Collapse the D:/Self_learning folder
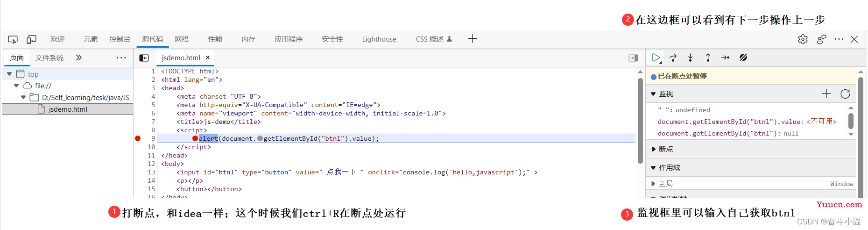This screenshot has width=868, height=230. (x=23, y=97)
